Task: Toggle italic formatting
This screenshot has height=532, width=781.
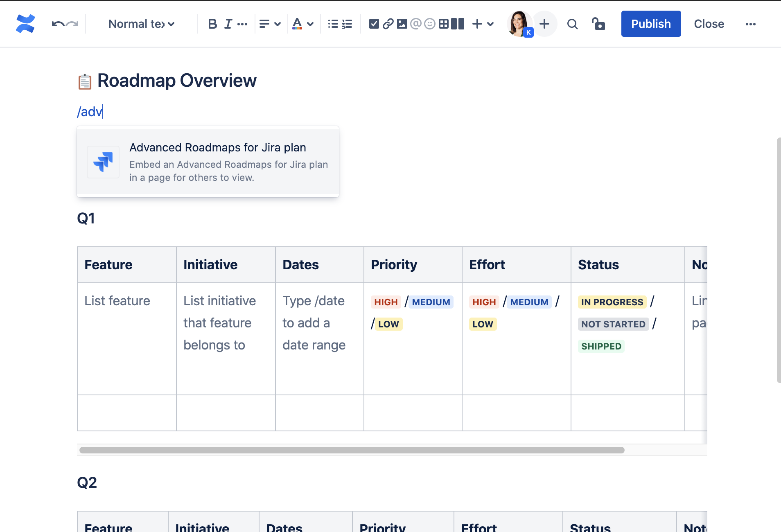Action: pos(228,24)
